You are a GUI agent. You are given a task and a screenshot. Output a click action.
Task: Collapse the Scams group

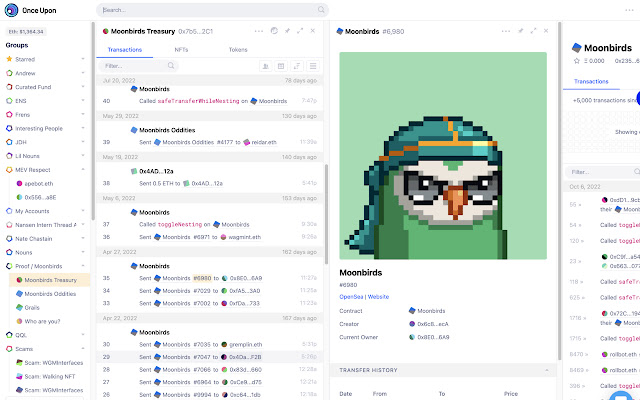tap(83, 349)
